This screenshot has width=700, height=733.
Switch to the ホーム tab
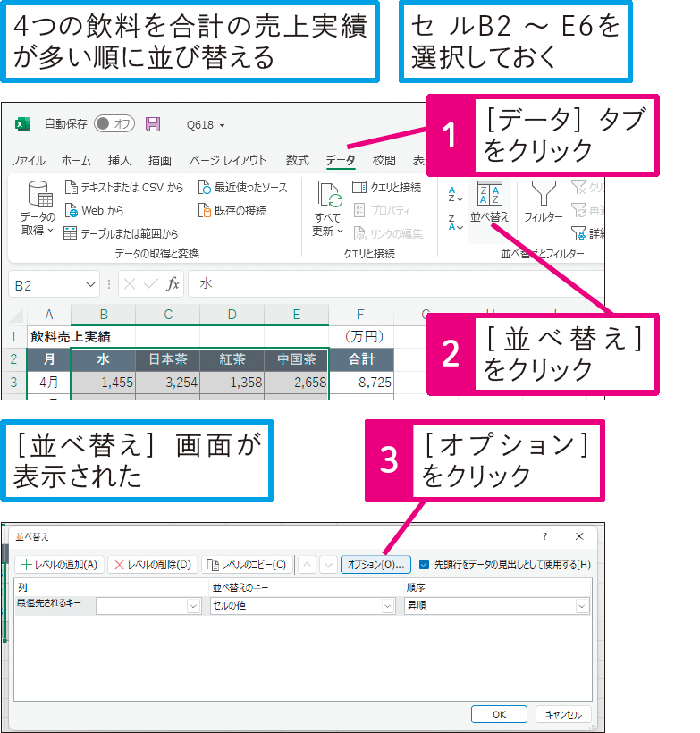point(76,160)
